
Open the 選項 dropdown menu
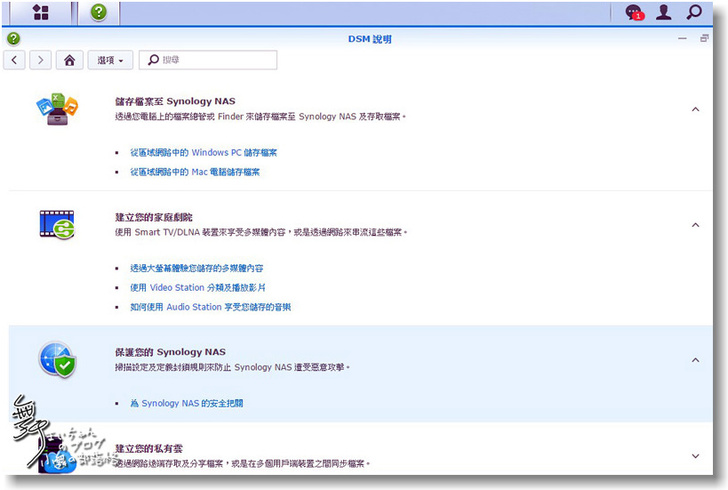[110, 60]
